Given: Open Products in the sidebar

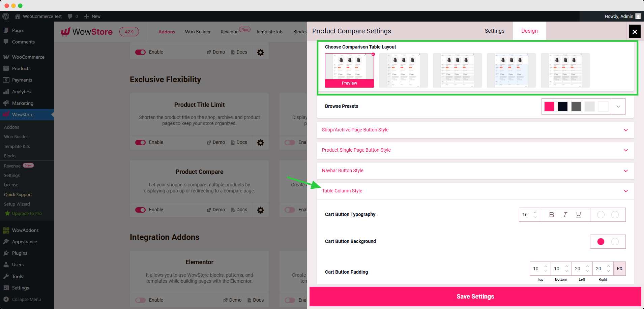Looking at the screenshot, I should tap(21, 68).
